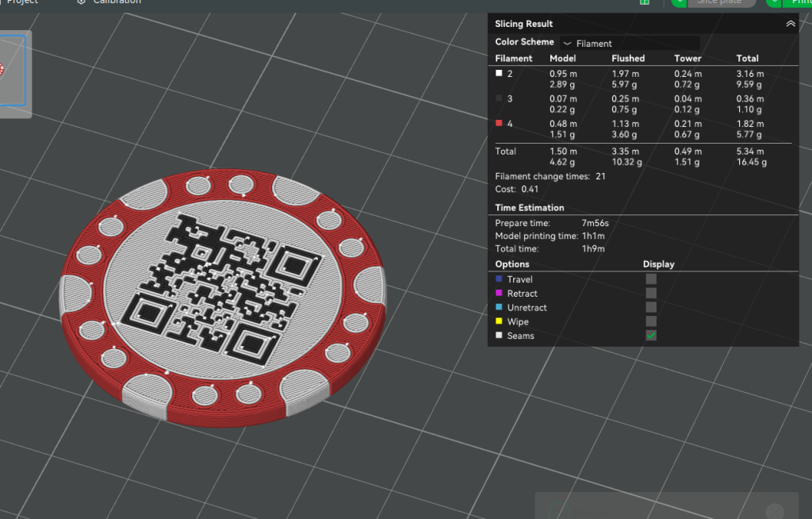Screen dimensions: 812x519
Task: Open the Color Scheme Filament dropdown
Action: pyautogui.click(x=630, y=43)
